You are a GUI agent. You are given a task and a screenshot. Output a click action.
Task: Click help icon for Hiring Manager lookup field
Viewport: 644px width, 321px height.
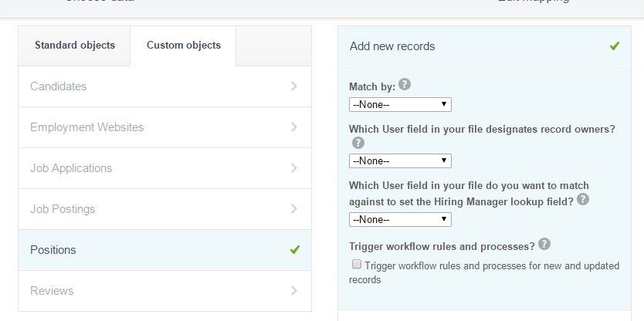(583, 199)
